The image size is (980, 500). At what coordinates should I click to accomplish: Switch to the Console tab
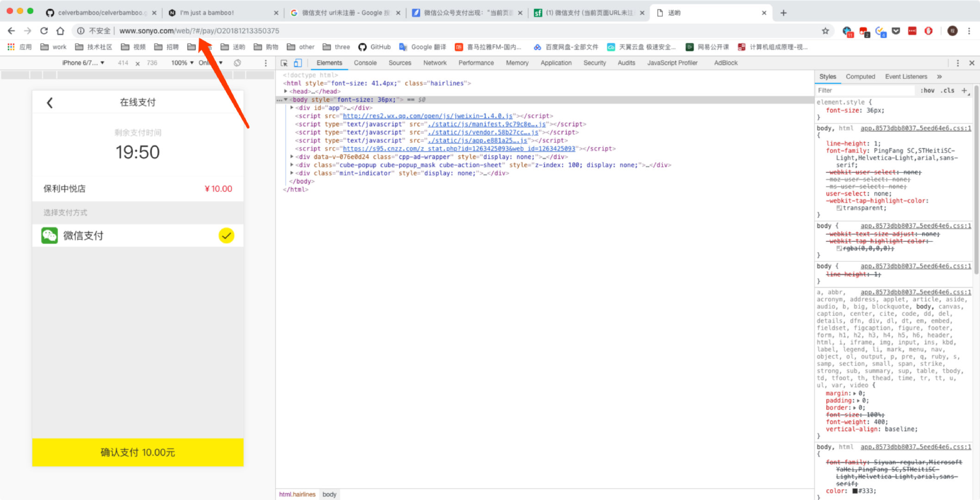pos(365,63)
